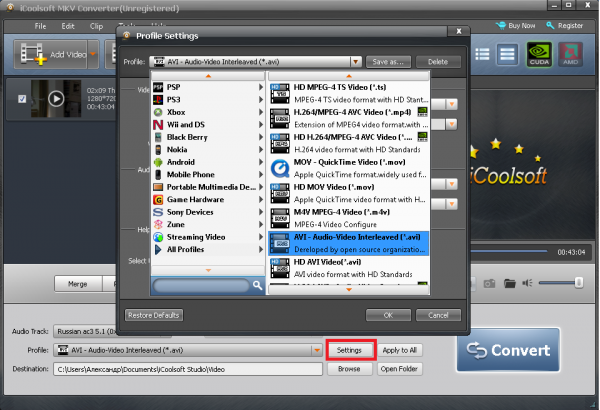Expand the Xbox category
600x410 pixels.
tap(208, 112)
